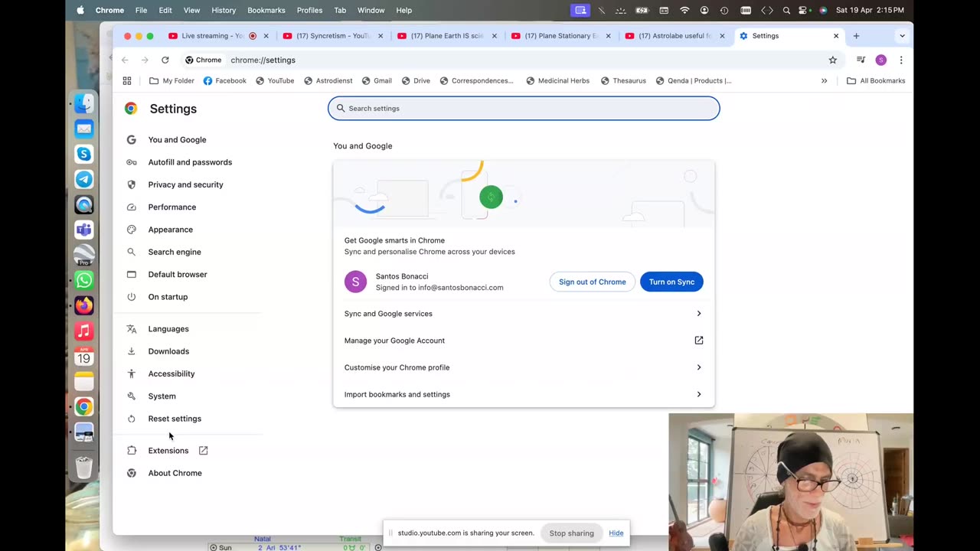Open Microsoft Teams from the Dock

pos(84,230)
